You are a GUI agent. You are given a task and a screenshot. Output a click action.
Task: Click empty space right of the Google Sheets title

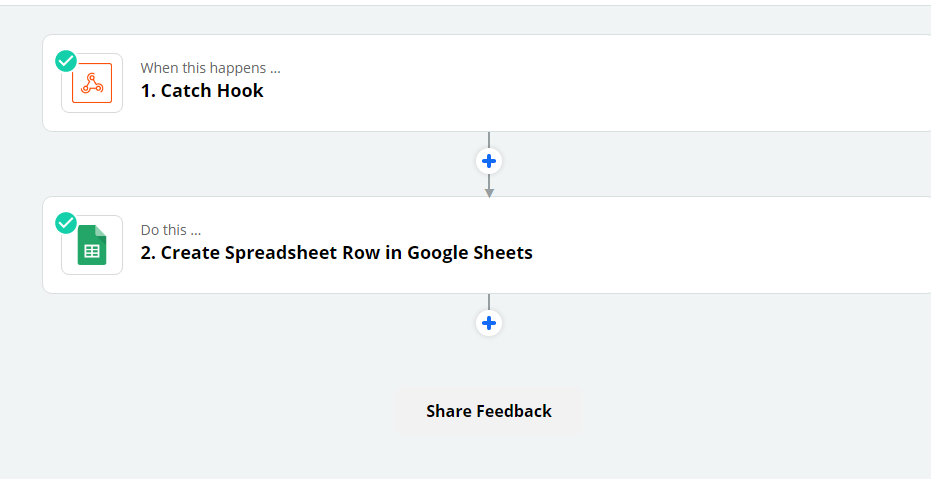pos(730,253)
